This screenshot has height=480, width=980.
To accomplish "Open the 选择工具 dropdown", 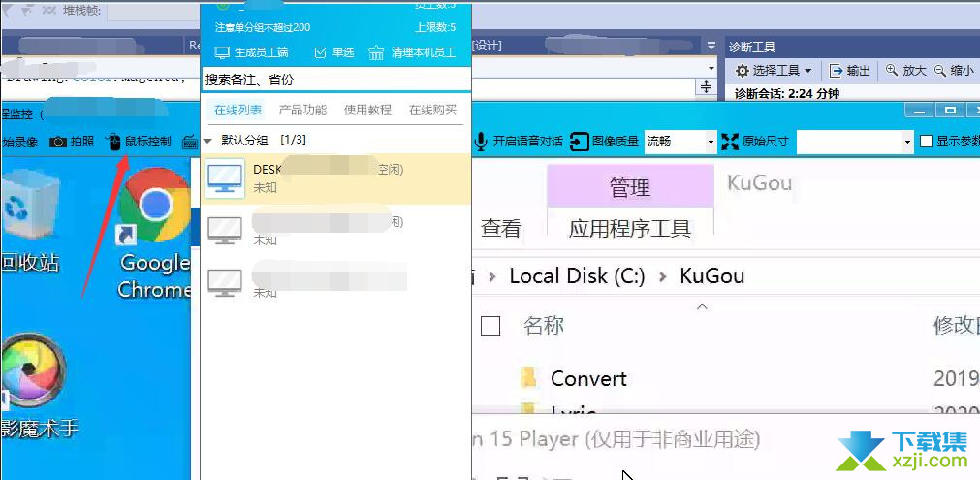I will click(x=774, y=71).
